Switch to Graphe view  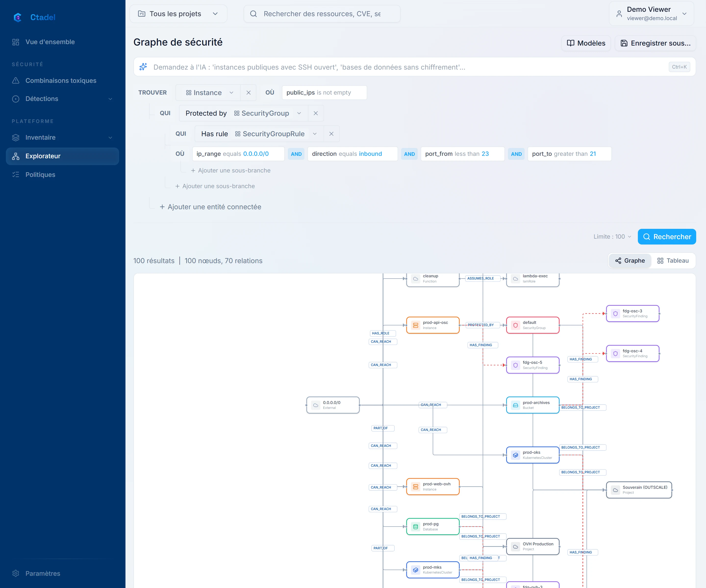[630, 261]
